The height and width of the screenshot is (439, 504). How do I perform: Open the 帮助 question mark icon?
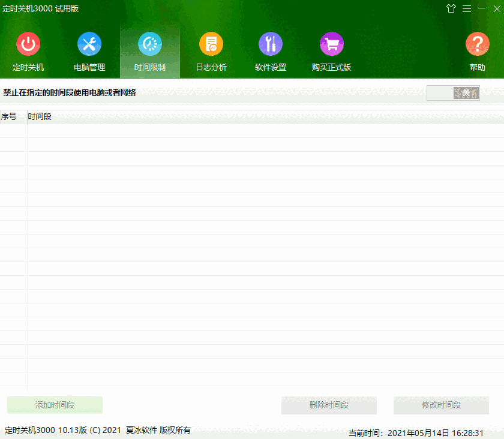pyautogui.click(x=478, y=44)
